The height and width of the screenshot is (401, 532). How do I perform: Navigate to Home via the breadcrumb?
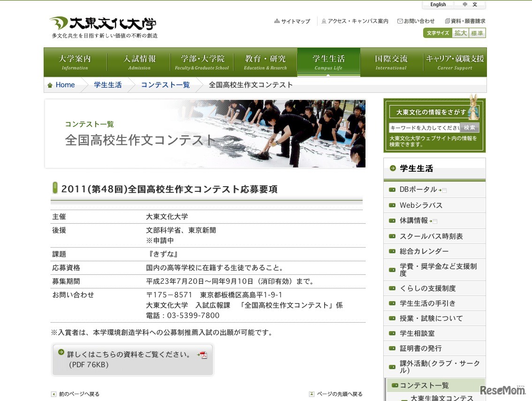point(65,85)
